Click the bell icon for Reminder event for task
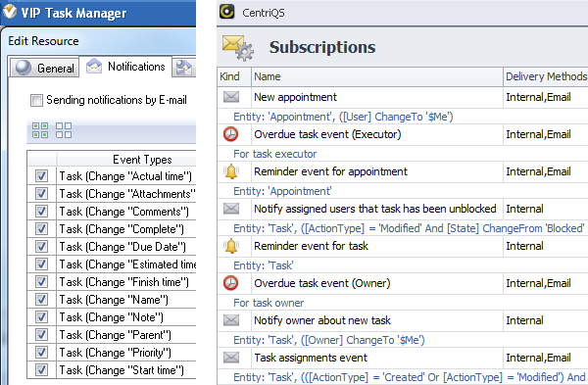The image size is (588, 385). (231, 246)
